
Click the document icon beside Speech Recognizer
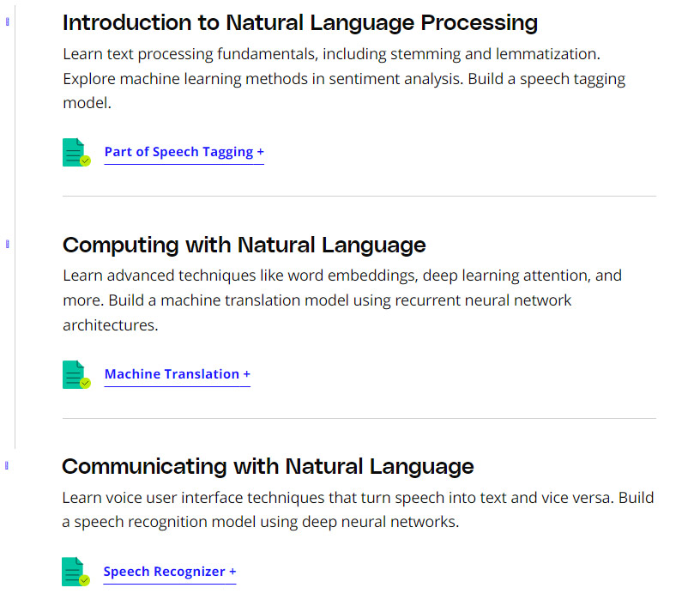pos(75,572)
